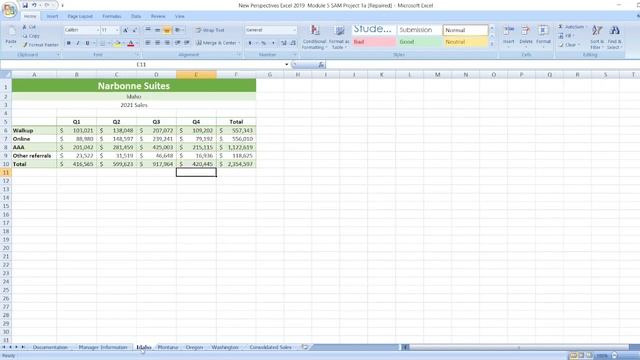
Task: Open the font name dropdown
Action: coord(98,30)
